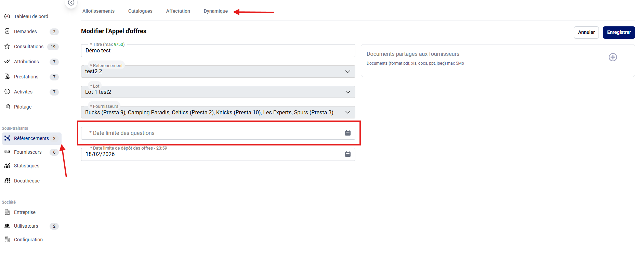Click the Tableau de bord icon
This screenshot has height=254, width=644.
(7, 16)
